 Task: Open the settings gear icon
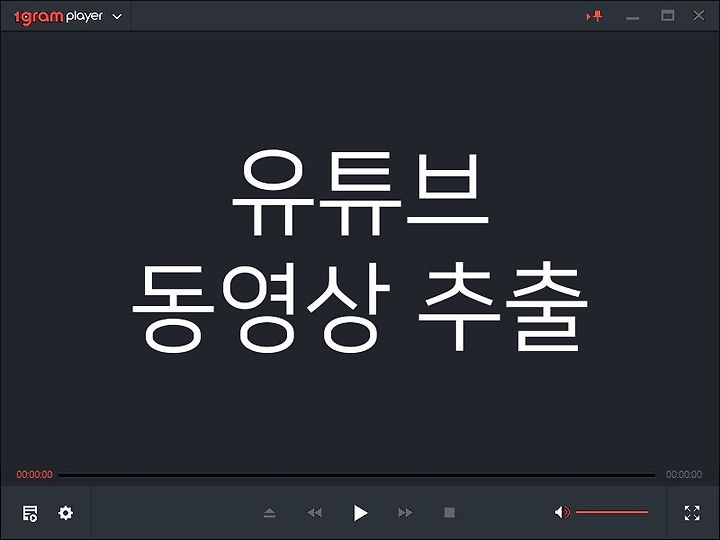66,512
